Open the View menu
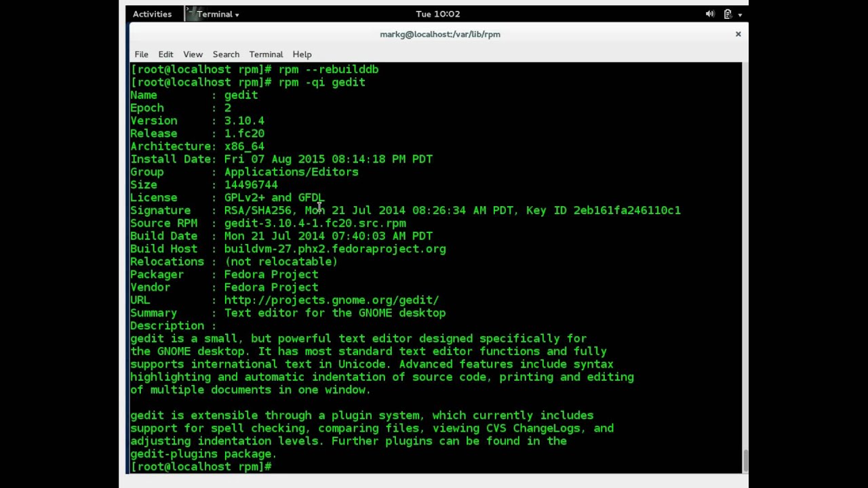 point(193,54)
